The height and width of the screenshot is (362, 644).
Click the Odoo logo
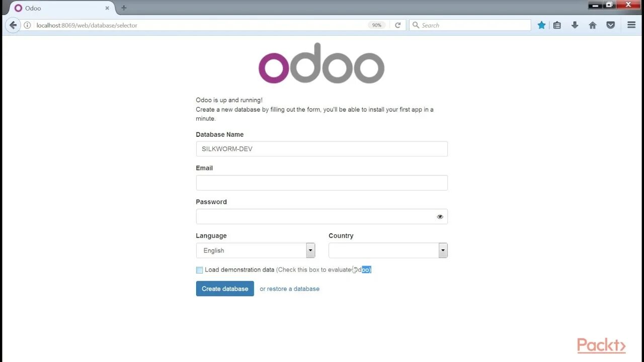click(x=321, y=63)
